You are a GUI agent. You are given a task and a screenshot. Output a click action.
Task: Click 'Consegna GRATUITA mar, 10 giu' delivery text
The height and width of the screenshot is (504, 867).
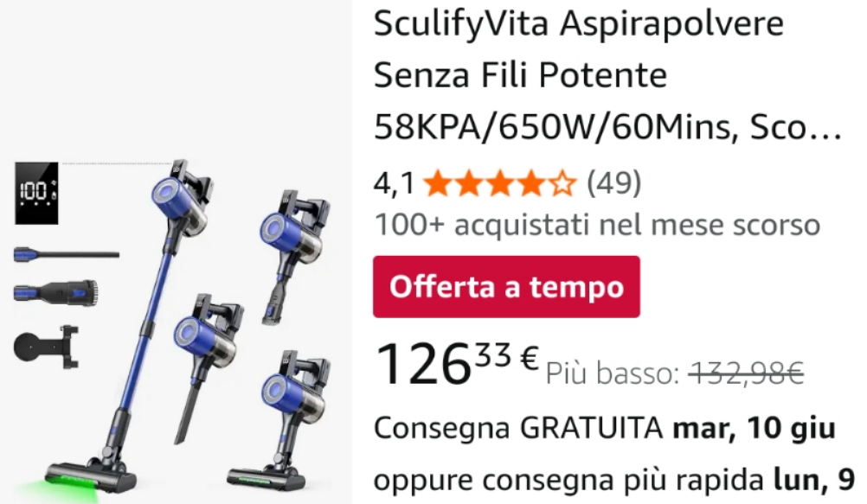(x=604, y=428)
